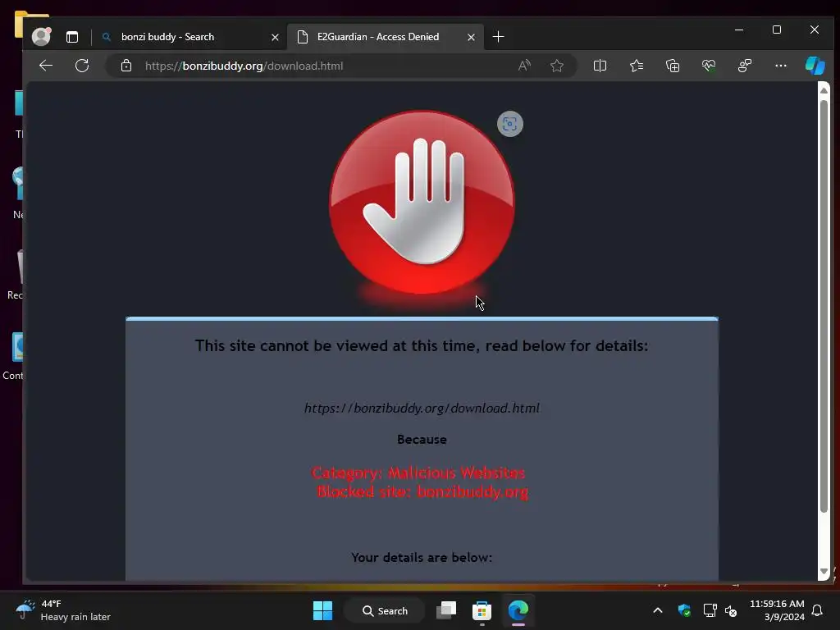Viewport: 840px width, 630px height.
Task: Open the Favorites list icon
Action: pos(637,66)
